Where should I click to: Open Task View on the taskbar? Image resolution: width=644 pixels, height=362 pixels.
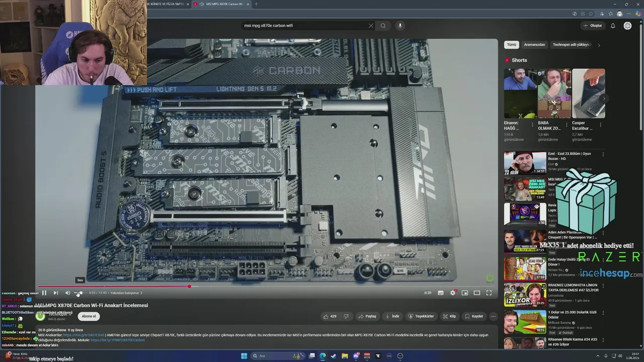312,356
